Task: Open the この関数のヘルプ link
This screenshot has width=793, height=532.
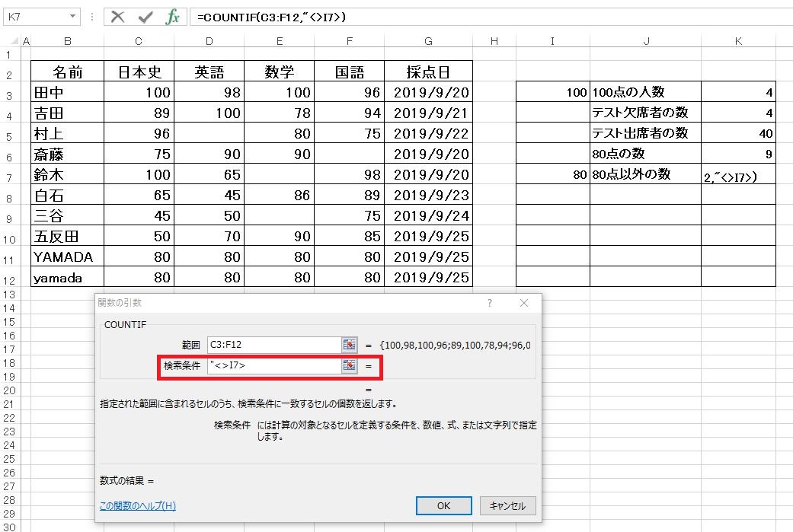Action: click(x=138, y=505)
